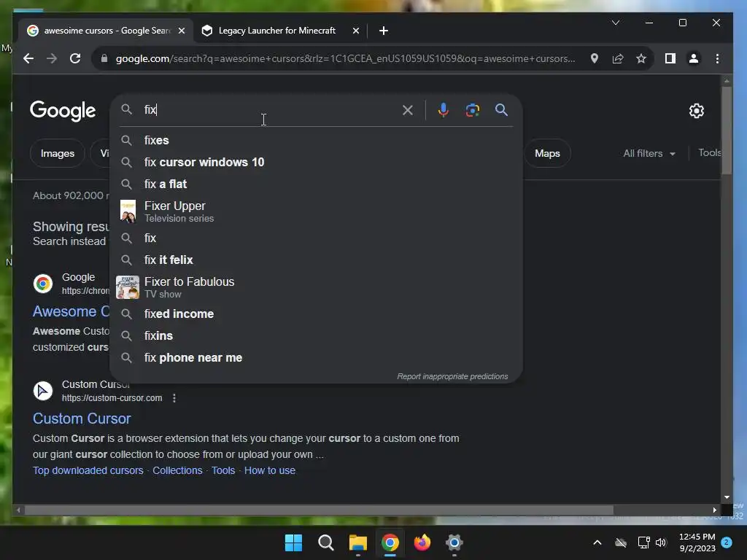This screenshot has height=560, width=747.
Task: Open a new tab with the plus button
Action: (x=384, y=31)
